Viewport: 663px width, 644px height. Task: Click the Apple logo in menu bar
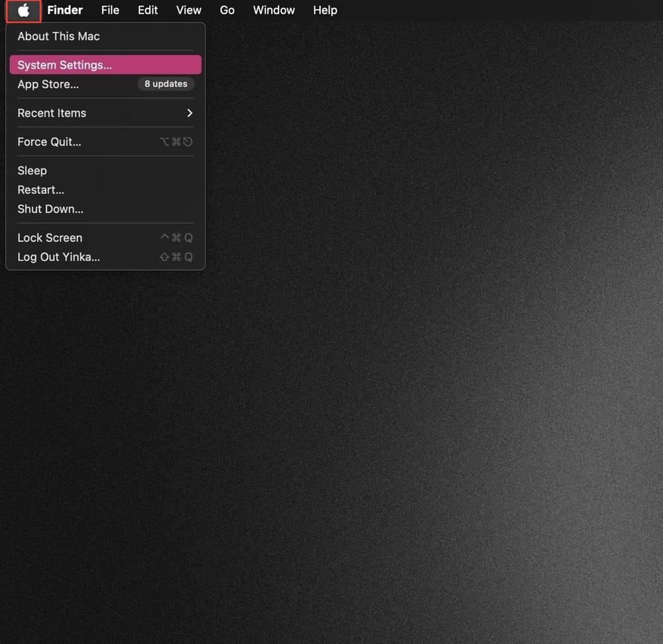coord(24,11)
